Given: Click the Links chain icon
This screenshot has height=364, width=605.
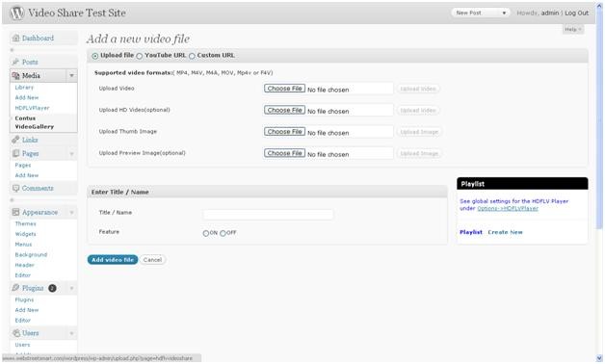Looking at the screenshot, I should 15,140.
